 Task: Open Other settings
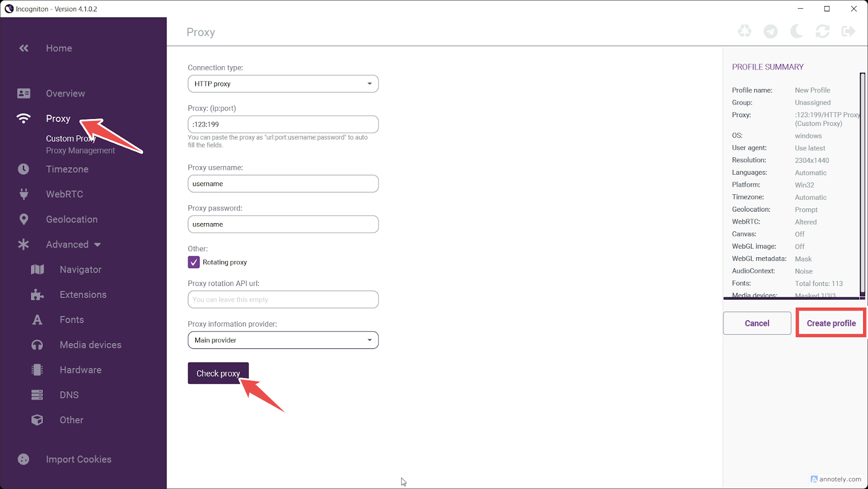click(x=72, y=420)
